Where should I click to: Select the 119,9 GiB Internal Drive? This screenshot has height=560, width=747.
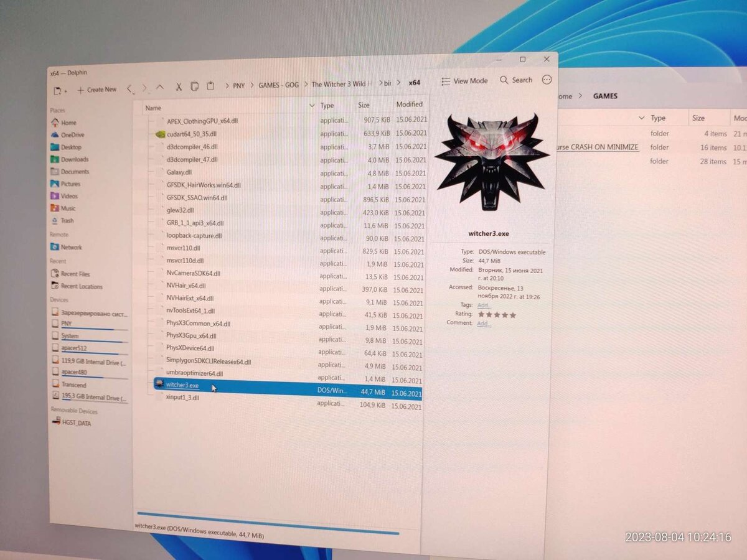click(89, 362)
